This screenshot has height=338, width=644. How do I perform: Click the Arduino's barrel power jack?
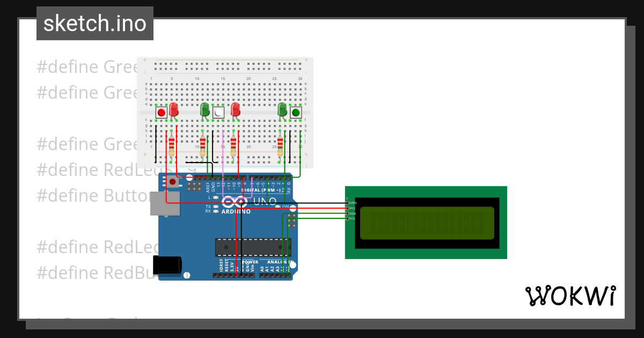[168, 266]
